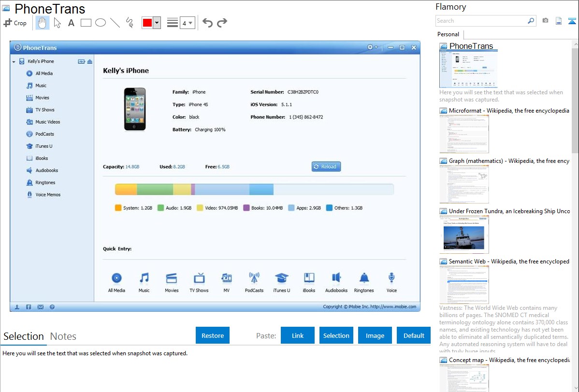Click the Flamory Search input field
Viewport: 579px width, 392px height.
pyautogui.click(x=481, y=21)
